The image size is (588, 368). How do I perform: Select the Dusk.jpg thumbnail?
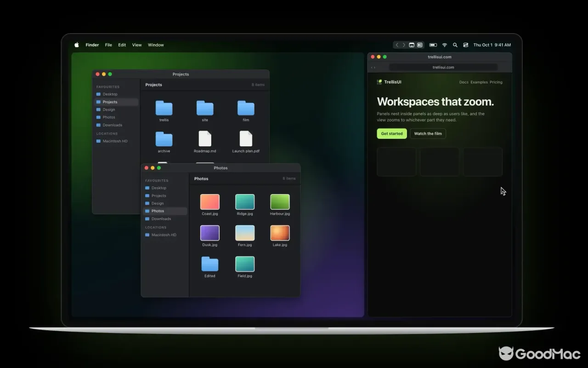(210, 233)
